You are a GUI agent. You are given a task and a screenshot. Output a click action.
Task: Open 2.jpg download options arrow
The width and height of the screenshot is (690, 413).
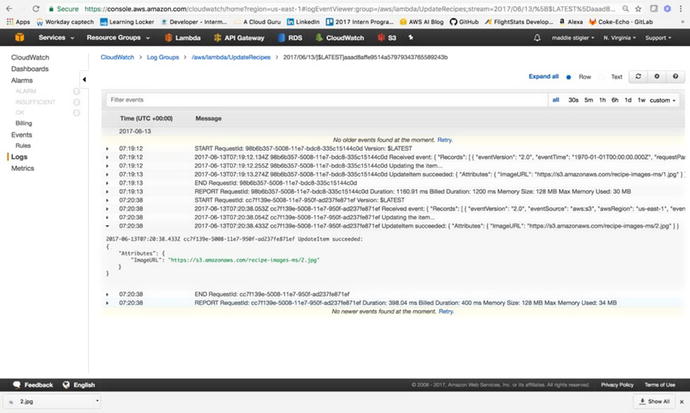point(97,401)
